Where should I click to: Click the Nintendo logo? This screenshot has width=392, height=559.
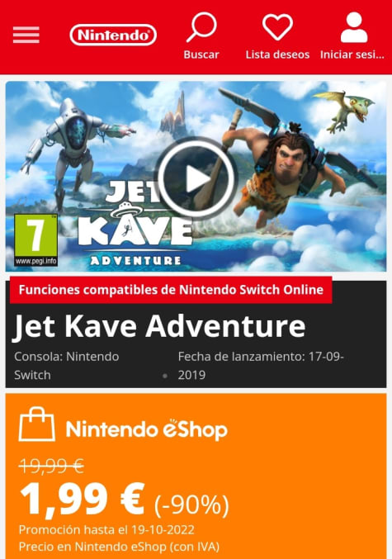pyautogui.click(x=113, y=35)
